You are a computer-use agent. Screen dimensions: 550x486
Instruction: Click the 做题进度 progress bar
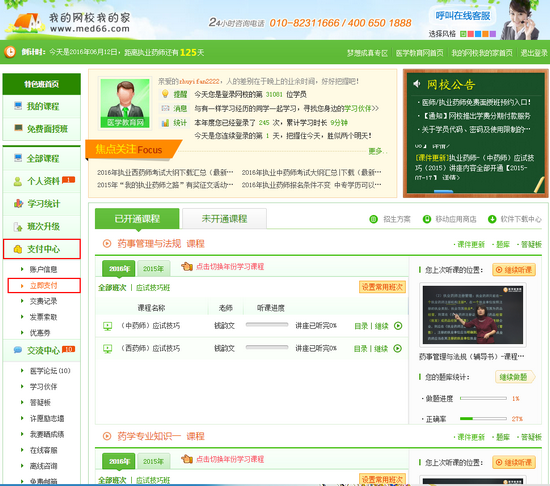pos(483,398)
